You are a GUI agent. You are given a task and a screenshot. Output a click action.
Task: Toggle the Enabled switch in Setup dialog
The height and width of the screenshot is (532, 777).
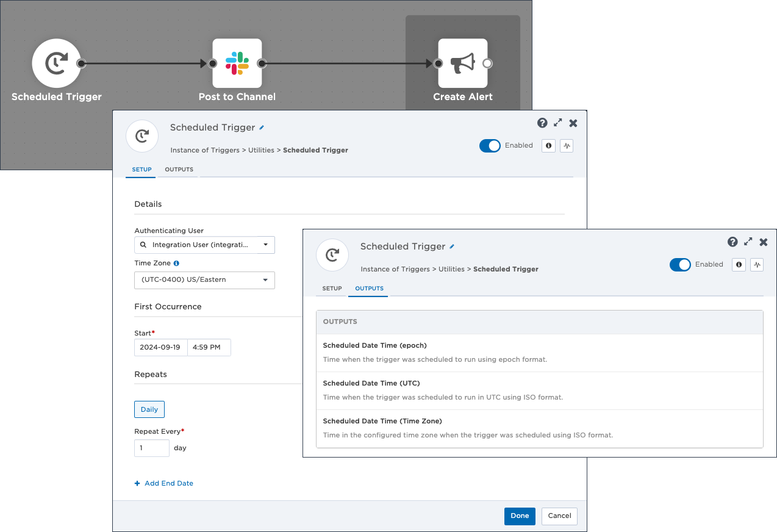click(x=490, y=146)
